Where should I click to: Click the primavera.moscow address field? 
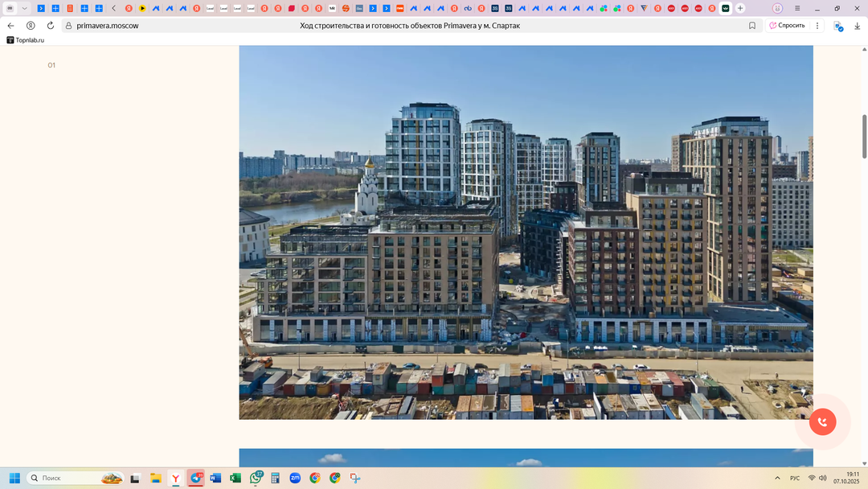click(x=108, y=26)
